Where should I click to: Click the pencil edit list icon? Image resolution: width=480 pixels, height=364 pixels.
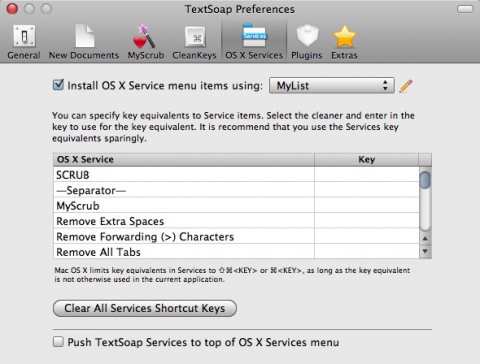(406, 86)
